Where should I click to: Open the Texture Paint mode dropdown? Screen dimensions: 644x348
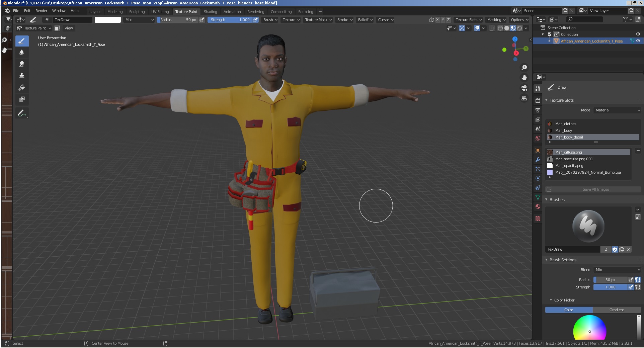(34, 28)
